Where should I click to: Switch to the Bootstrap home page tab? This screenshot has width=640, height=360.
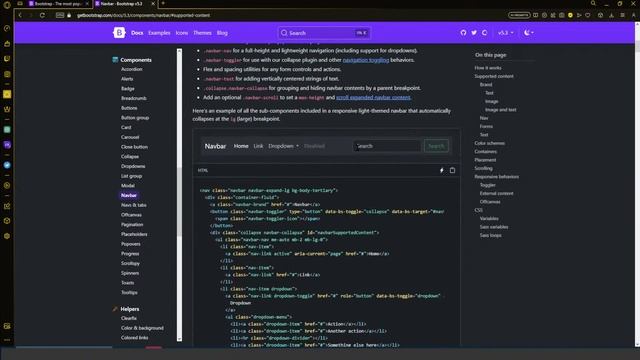click(58, 4)
